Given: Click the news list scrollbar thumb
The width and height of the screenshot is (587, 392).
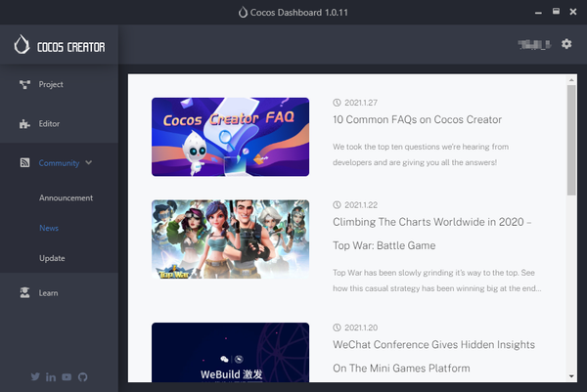Looking at the screenshot, I should pos(571,140).
